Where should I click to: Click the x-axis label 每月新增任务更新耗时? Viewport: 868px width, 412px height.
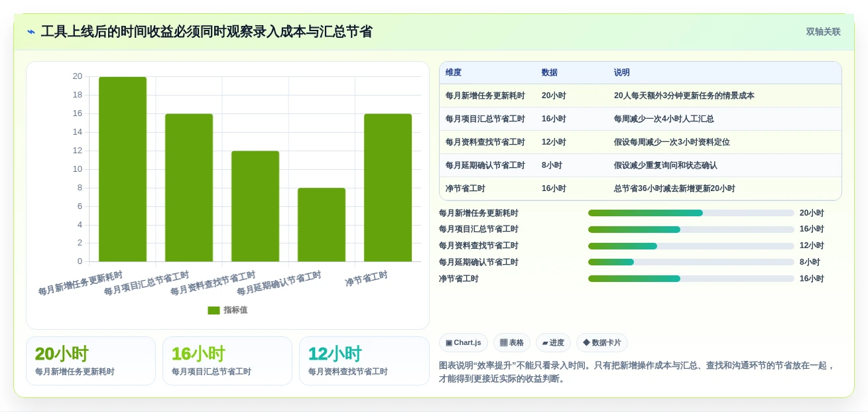point(80,283)
